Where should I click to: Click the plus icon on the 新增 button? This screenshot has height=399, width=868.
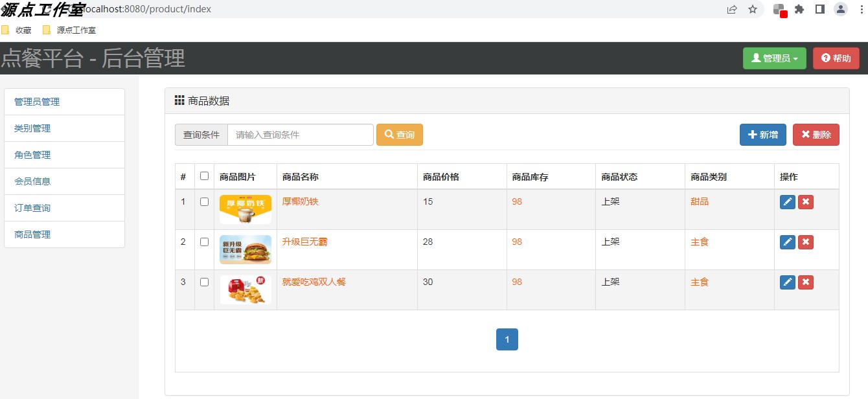(753, 134)
